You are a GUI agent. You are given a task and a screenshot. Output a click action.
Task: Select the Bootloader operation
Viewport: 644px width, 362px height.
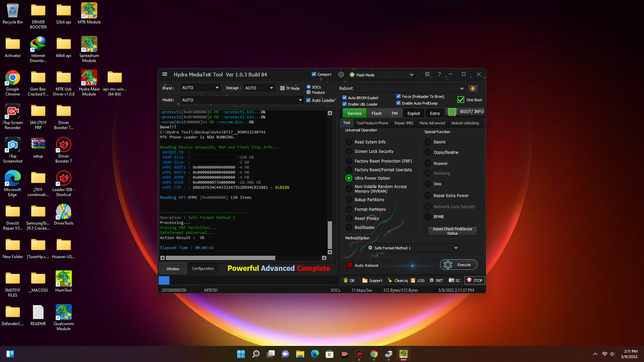tap(349, 227)
